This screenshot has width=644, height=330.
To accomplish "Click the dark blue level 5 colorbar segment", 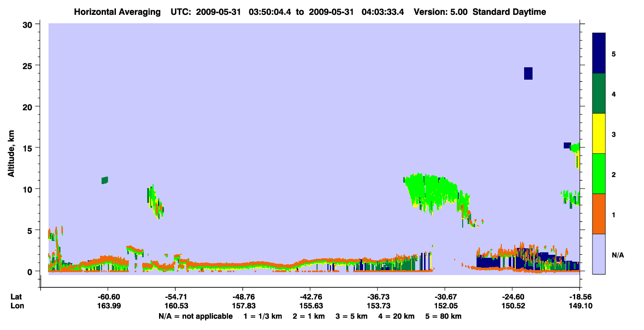I will tap(599, 53).
